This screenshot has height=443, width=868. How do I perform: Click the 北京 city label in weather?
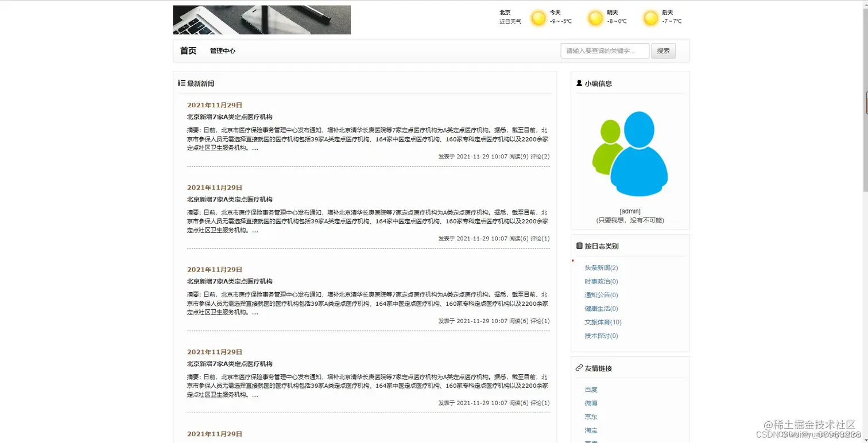tap(505, 12)
